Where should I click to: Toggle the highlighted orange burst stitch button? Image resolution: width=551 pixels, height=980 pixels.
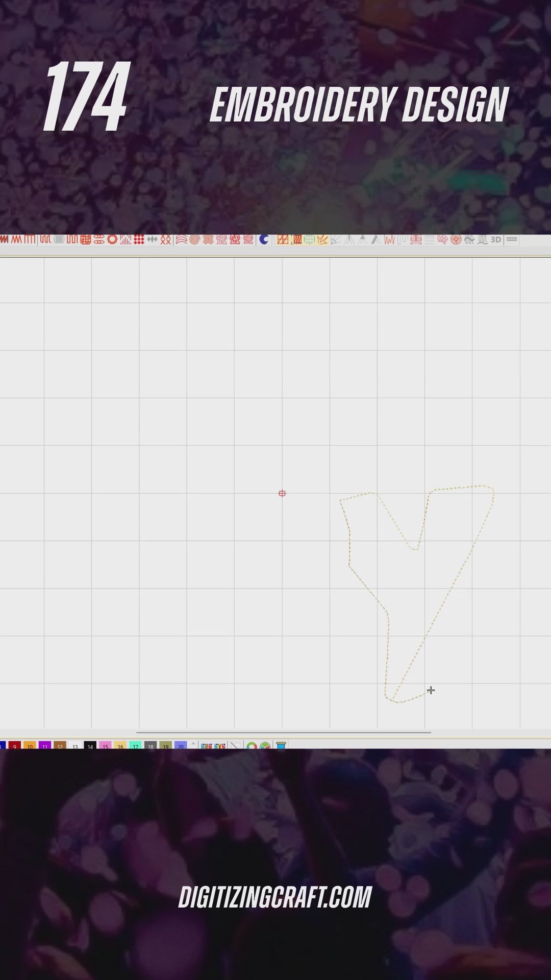[322, 240]
